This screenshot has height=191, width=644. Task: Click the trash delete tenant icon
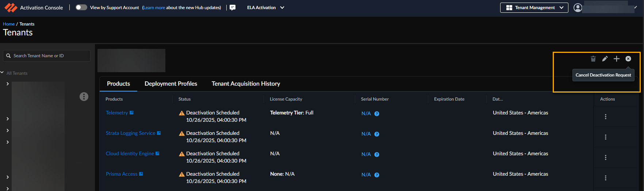coord(593,59)
